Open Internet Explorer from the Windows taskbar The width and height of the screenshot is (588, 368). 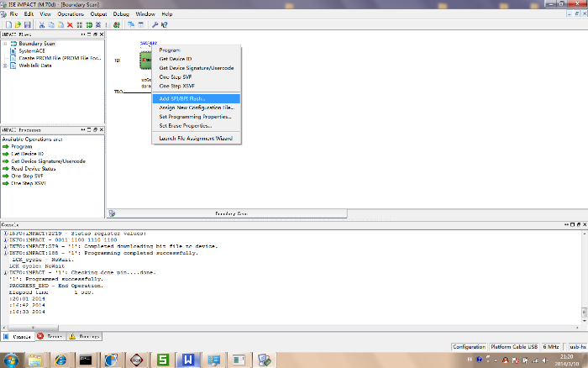click(x=60, y=359)
